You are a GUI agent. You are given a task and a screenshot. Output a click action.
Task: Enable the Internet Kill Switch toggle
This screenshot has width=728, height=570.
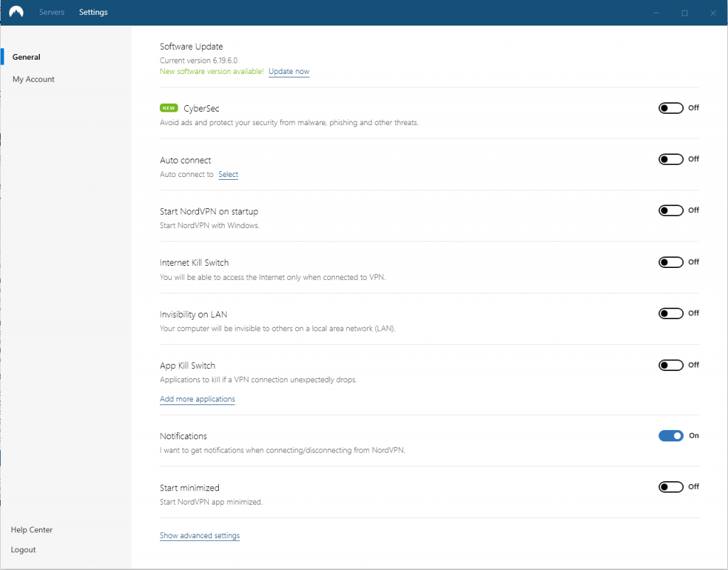click(x=670, y=262)
